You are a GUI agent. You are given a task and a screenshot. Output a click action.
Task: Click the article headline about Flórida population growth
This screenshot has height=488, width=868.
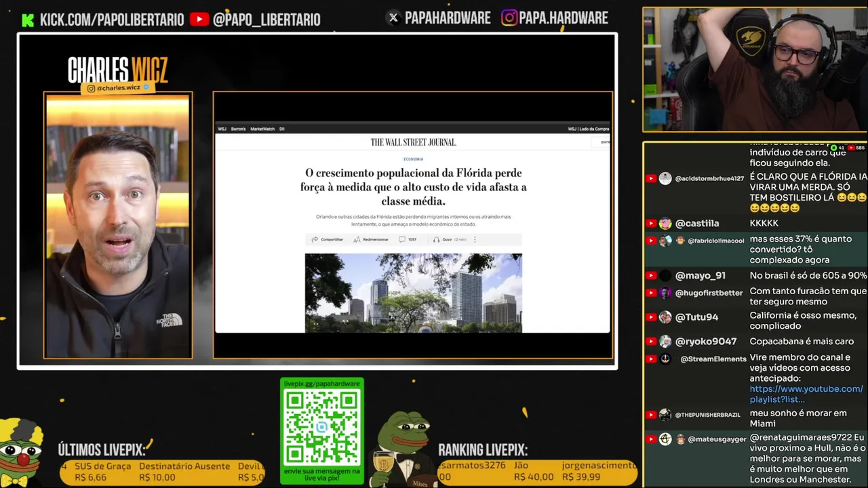413,187
